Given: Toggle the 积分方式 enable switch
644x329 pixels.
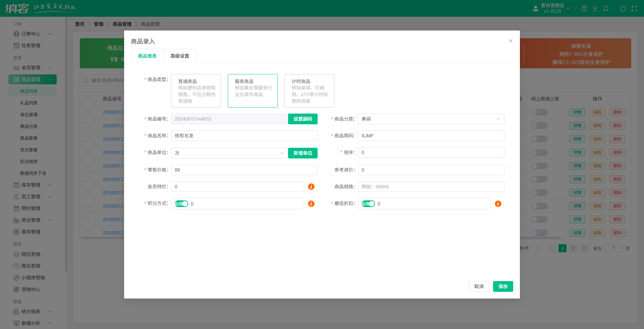Looking at the screenshot, I should click(181, 204).
